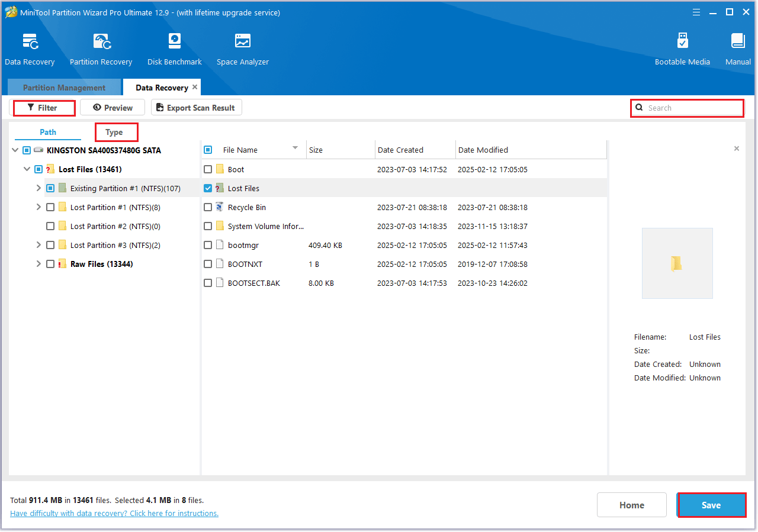Click the File Name sort arrow
This screenshot has height=532, width=758.
(295, 148)
